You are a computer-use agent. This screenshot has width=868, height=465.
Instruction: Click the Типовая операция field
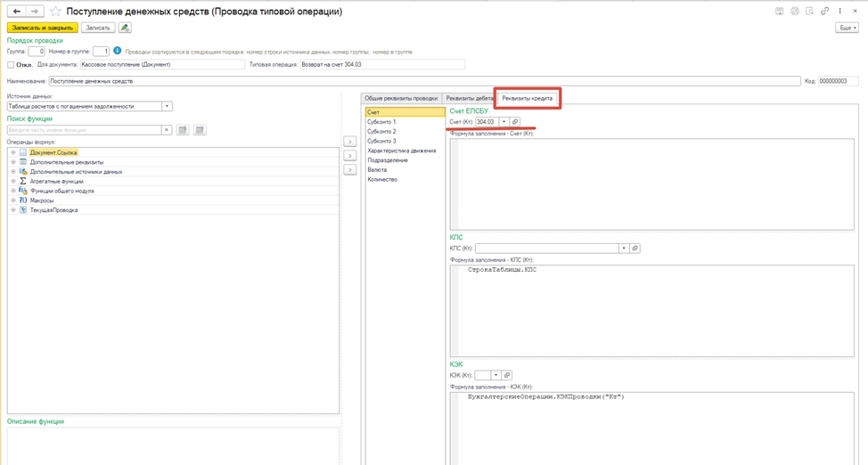(382, 65)
